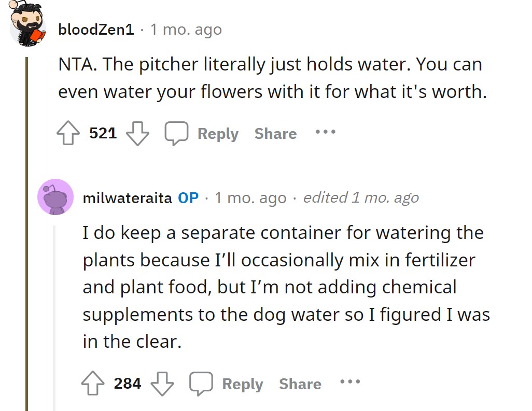Reply to bloodZen1's comment
This screenshot has width=532, height=411.
coord(218,134)
